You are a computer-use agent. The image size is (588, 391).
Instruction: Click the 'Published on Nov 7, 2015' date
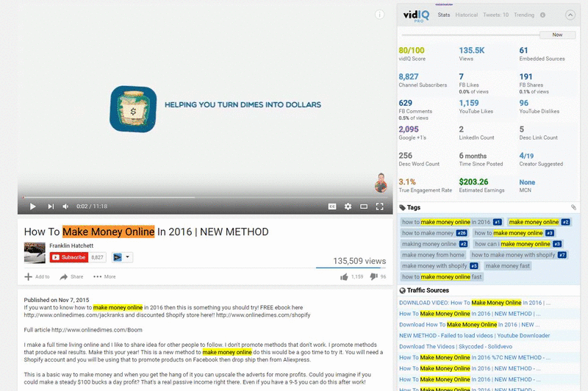tap(57, 300)
